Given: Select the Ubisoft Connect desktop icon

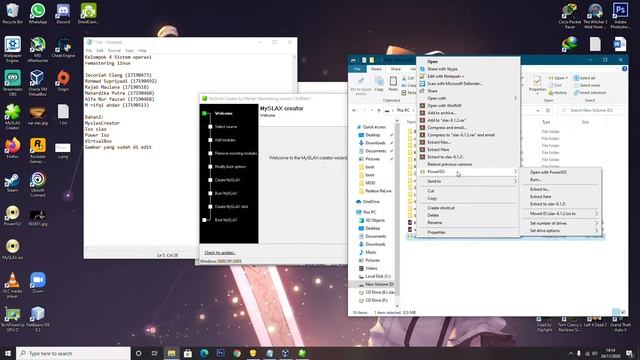Looking at the screenshot, I should tap(38, 184).
